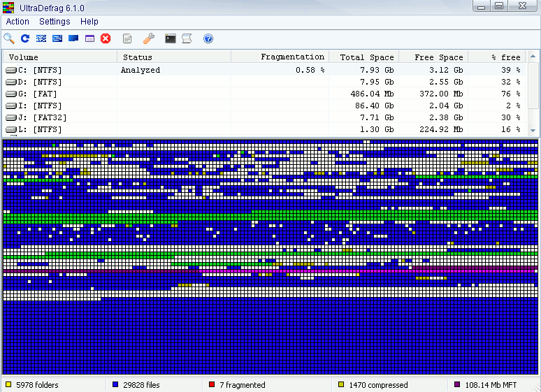Click the 0.58 % fragmentation value
541x392 pixels.
310,70
